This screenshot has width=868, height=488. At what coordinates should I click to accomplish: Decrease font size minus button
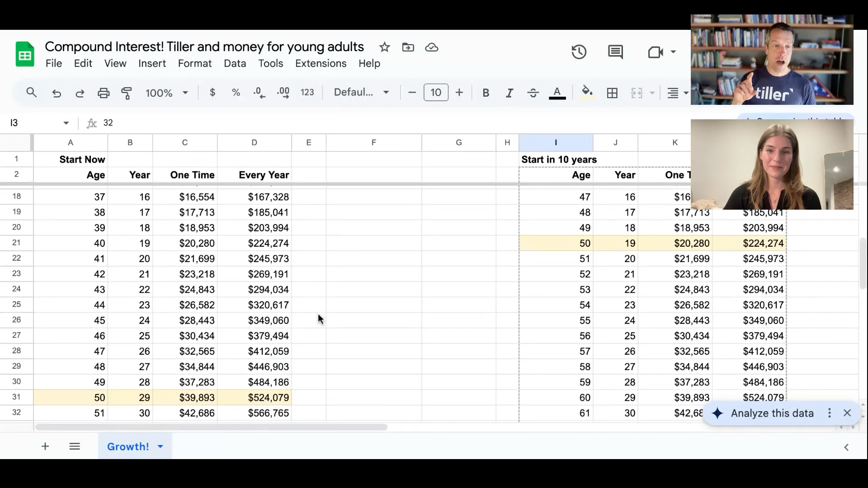point(412,93)
